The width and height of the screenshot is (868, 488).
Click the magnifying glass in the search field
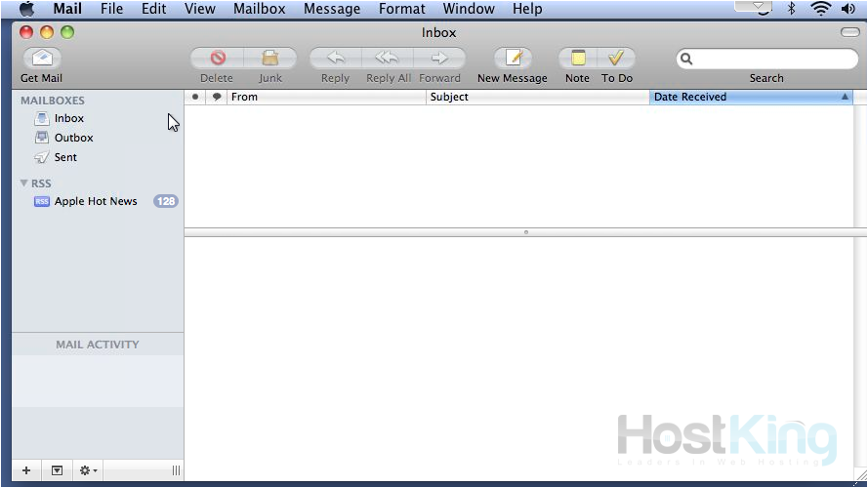[x=686, y=59]
